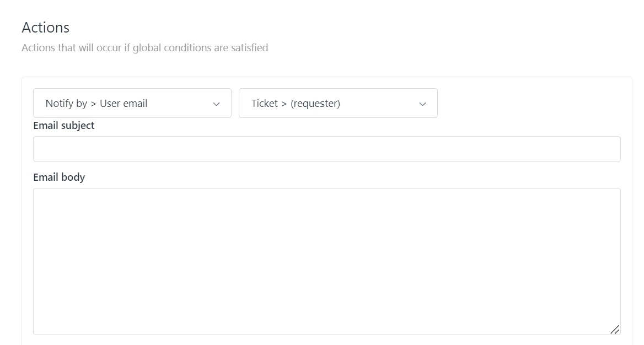644x345 pixels.
Task: Click the 'Actions' section heading
Action: click(46, 28)
